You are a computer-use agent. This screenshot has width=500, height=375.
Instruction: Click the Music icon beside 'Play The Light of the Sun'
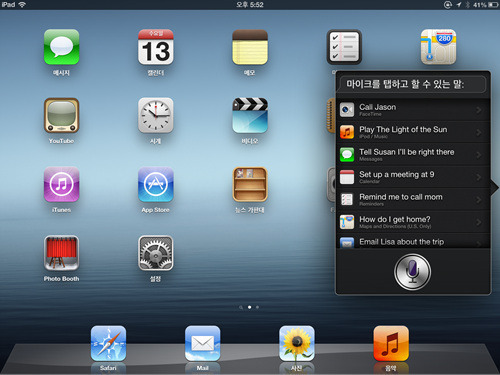[x=347, y=132]
